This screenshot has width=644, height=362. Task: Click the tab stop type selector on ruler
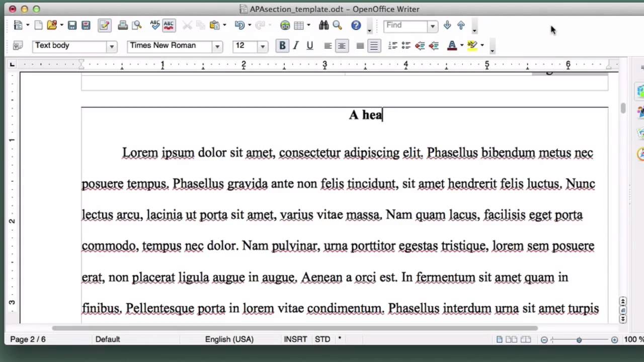coord(12,64)
